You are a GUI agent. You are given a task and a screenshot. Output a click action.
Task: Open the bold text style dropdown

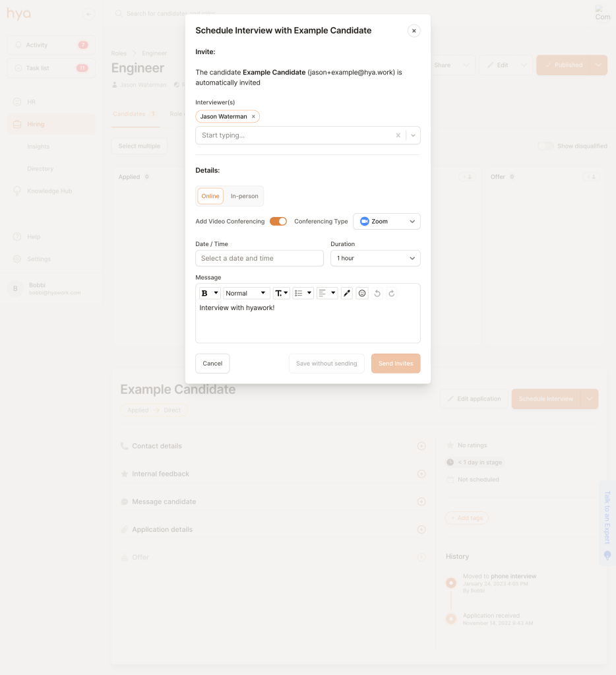coord(210,293)
